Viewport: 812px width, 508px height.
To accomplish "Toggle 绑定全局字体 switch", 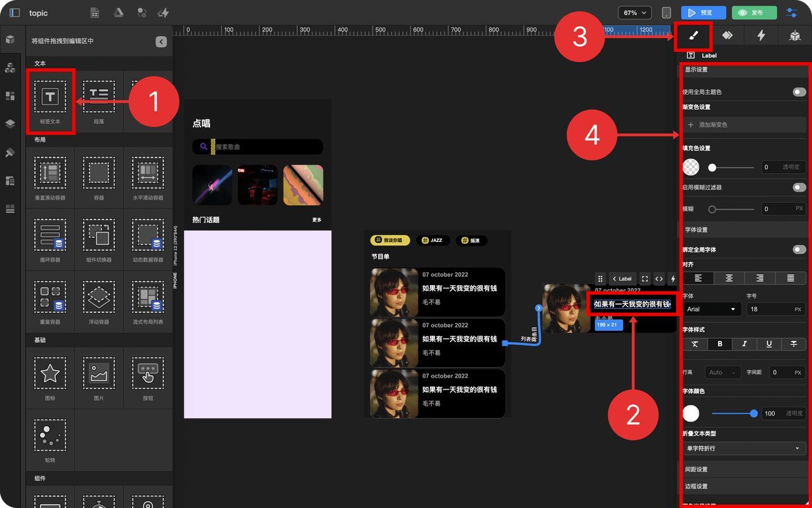I will point(799,250).
